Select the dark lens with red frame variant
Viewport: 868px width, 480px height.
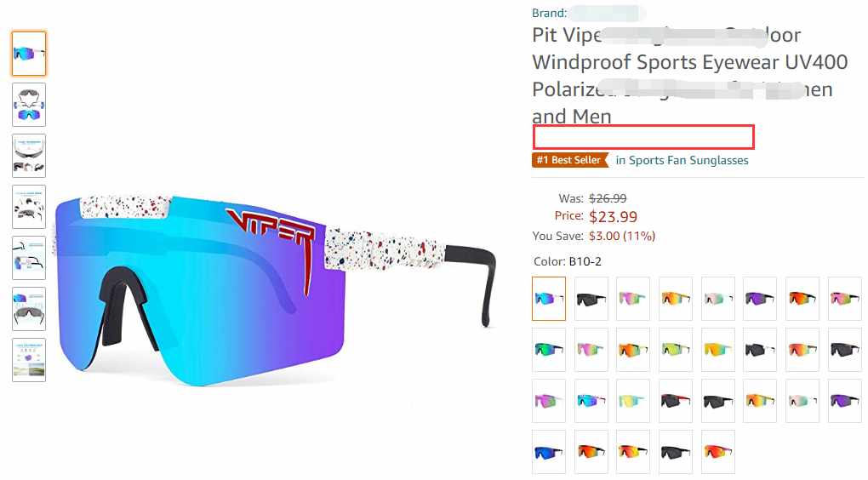click(x=676, y=401)
